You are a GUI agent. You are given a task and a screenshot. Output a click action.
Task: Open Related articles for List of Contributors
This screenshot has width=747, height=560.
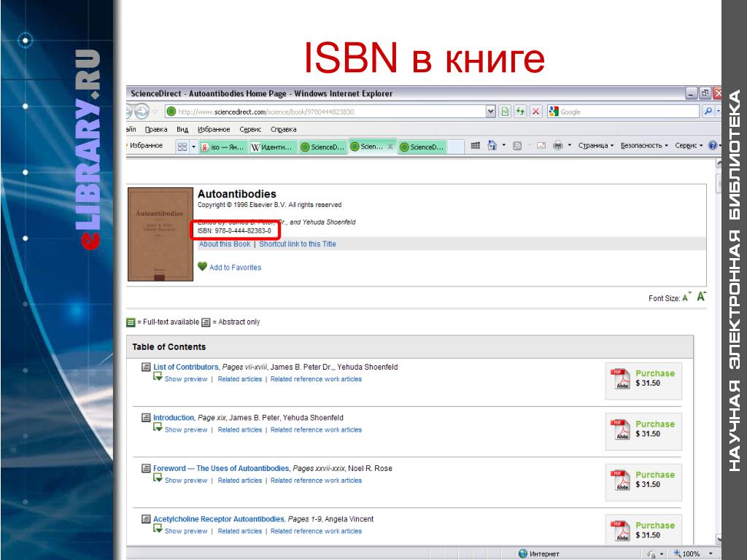click(x=239, y=379)
